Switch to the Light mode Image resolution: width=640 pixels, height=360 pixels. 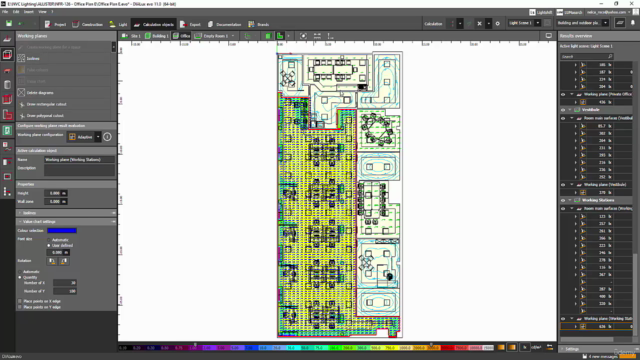[118, 24]
